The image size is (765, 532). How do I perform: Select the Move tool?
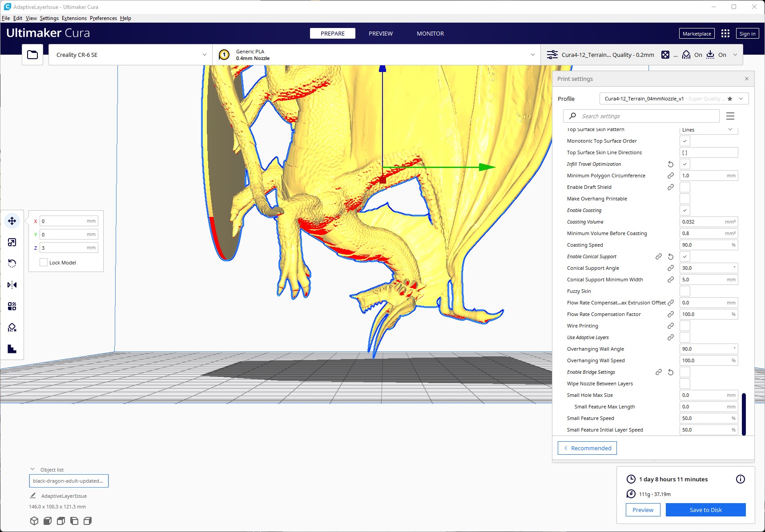coord(12,221)
